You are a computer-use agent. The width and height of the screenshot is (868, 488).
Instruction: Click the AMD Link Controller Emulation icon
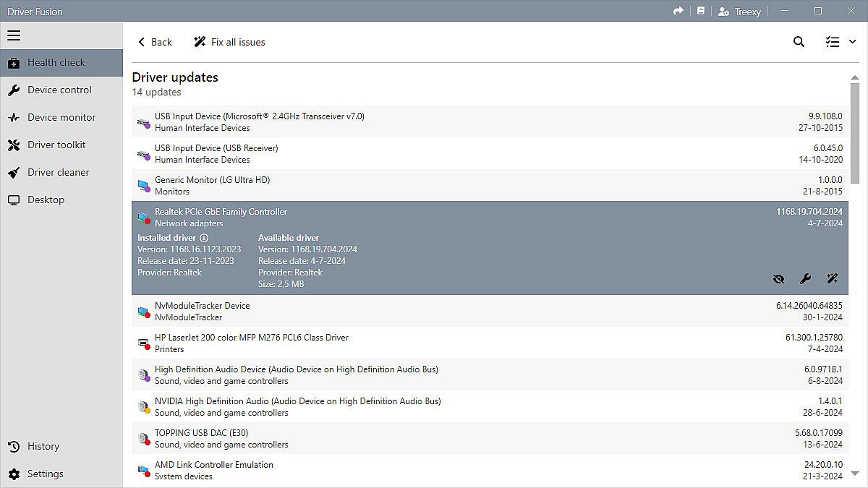pyautogui.click(x=143, y=471)
